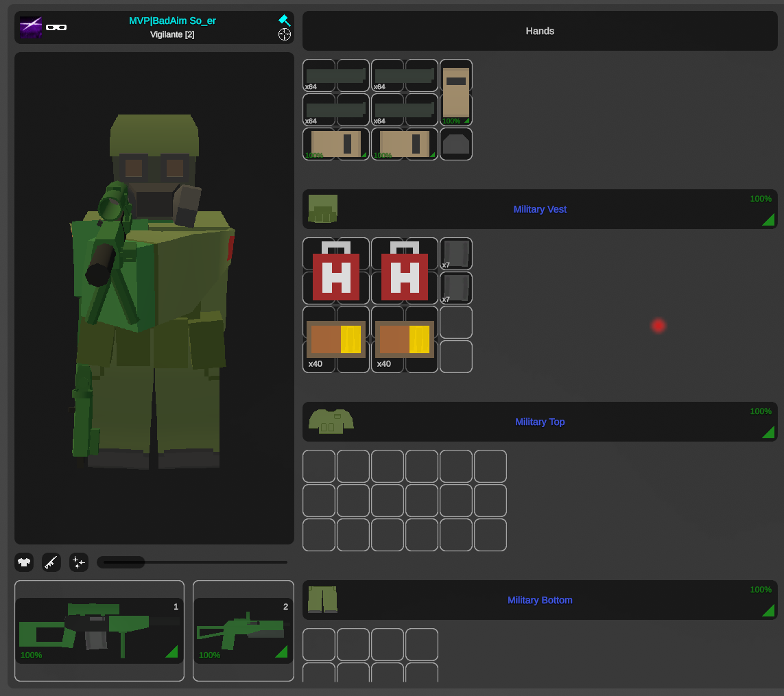784x696 pixels.
Task: Open the Hands section header
Action: pos(540,31)
